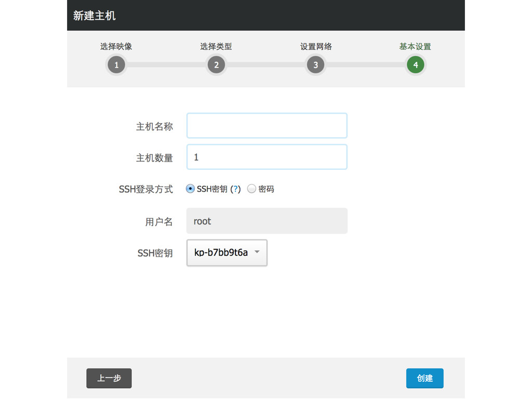Select the SSH密钥 login radio button
This screenshot has width=532, height=399.
click(190, 189)
